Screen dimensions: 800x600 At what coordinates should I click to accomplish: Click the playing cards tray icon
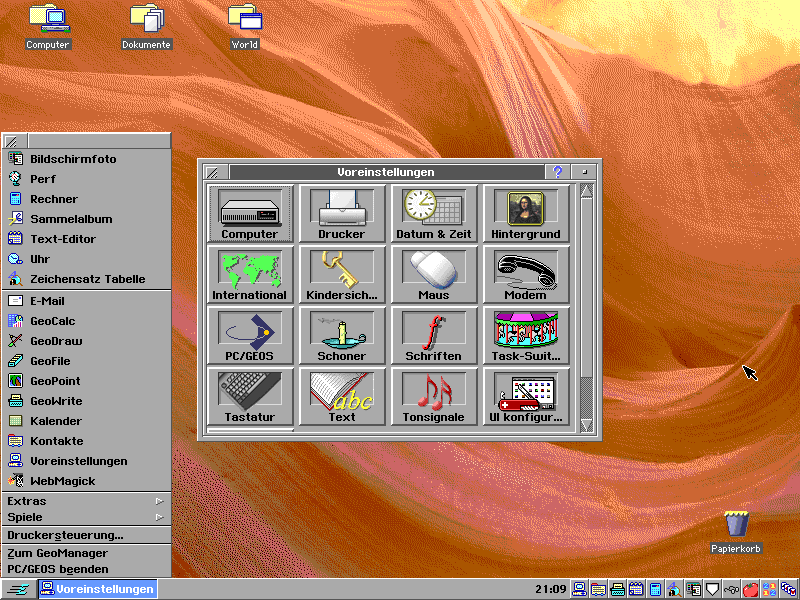tap(789, 589)
